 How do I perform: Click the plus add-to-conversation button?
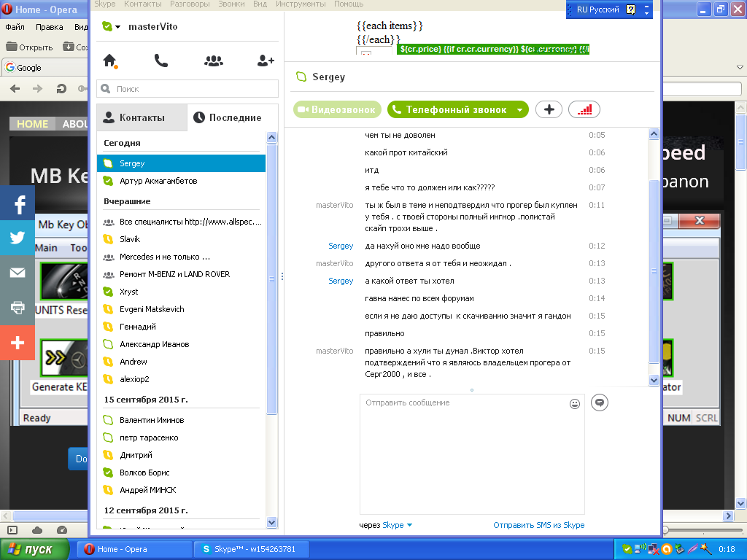pos(549,109)
